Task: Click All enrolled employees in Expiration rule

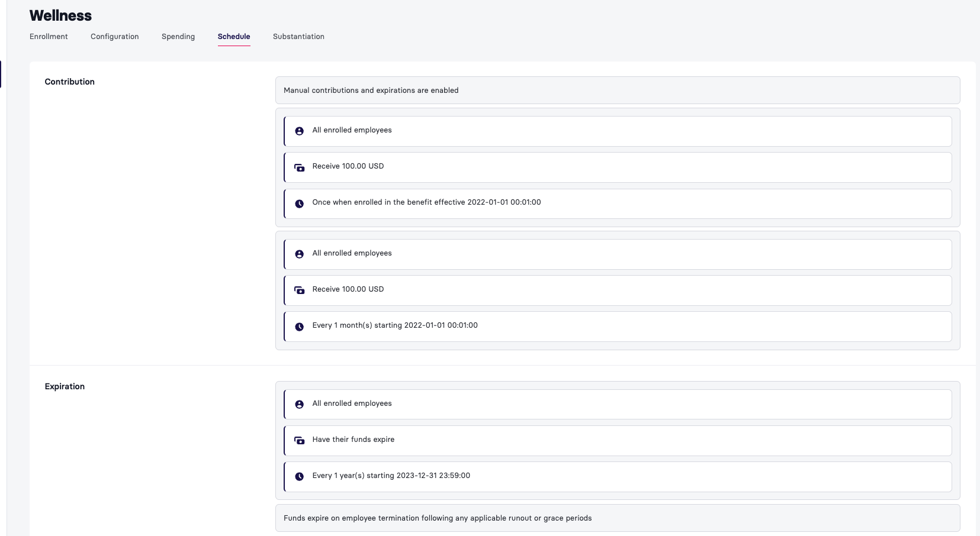Action: pos(352,403)
